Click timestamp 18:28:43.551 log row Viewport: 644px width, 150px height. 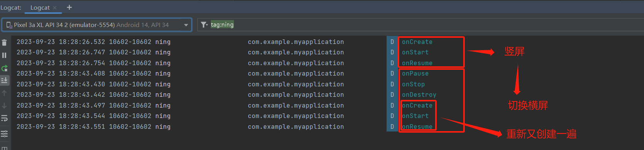point(61,126)
